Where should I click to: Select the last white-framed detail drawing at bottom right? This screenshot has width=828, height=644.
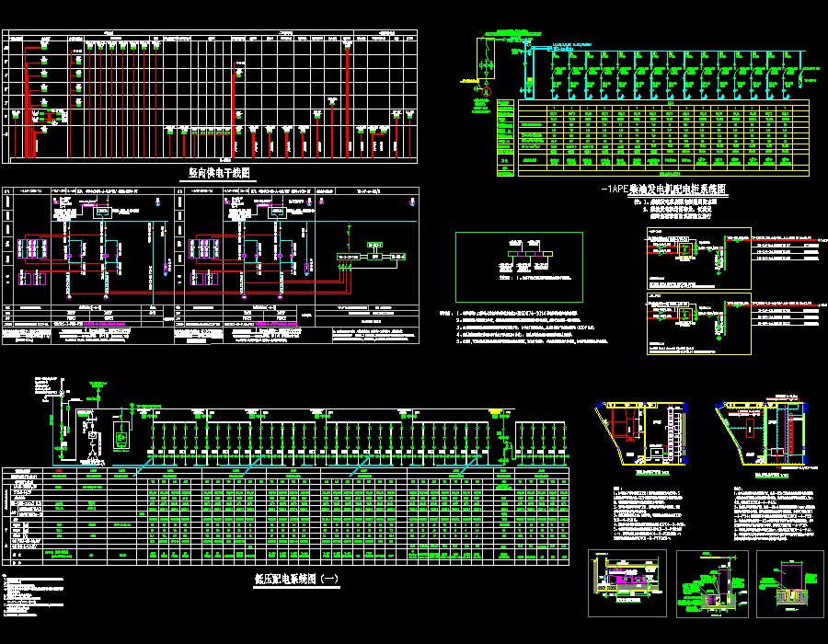click(790, 583)
